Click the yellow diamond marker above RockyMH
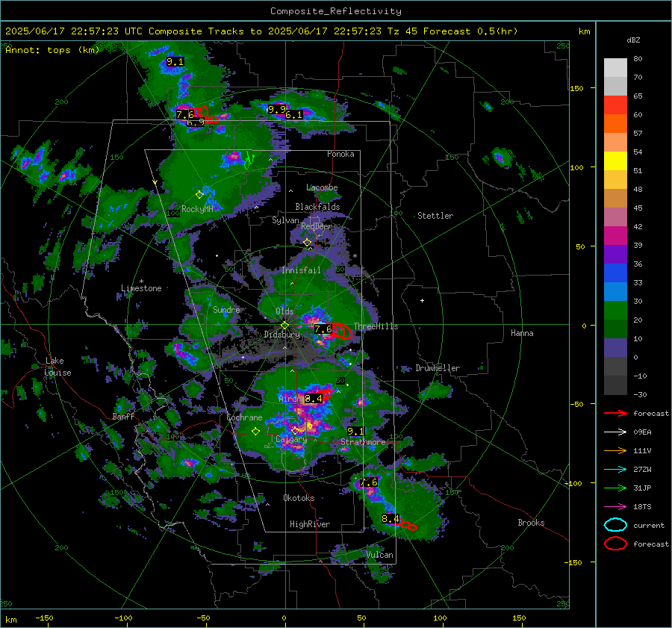The height and width of the screenshot is (628, 672). 199,195
